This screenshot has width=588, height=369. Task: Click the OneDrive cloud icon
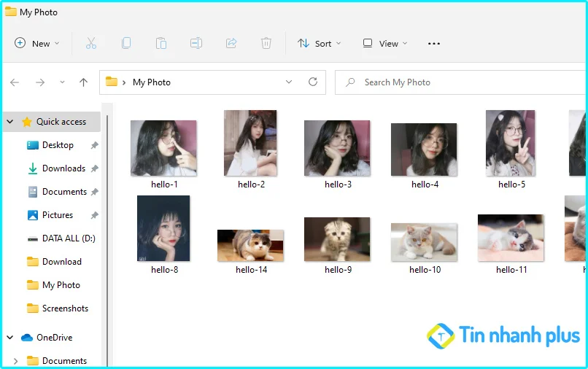point(26,338)
